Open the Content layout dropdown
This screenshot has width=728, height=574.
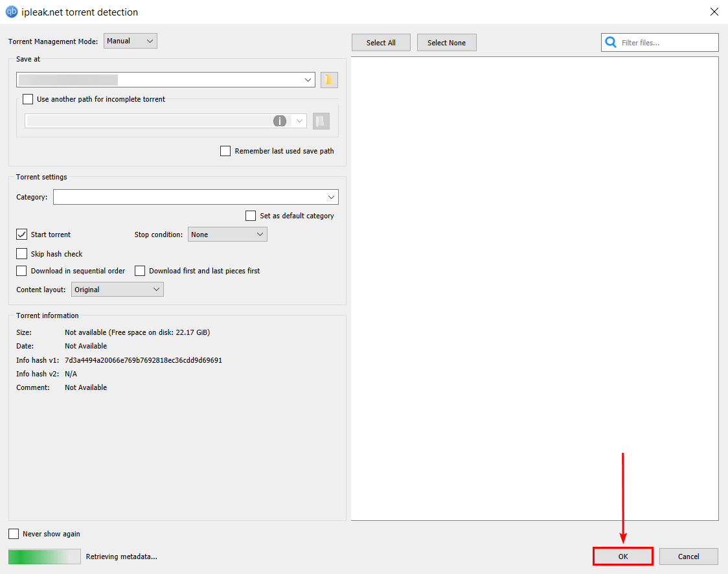tap(117, 290)
